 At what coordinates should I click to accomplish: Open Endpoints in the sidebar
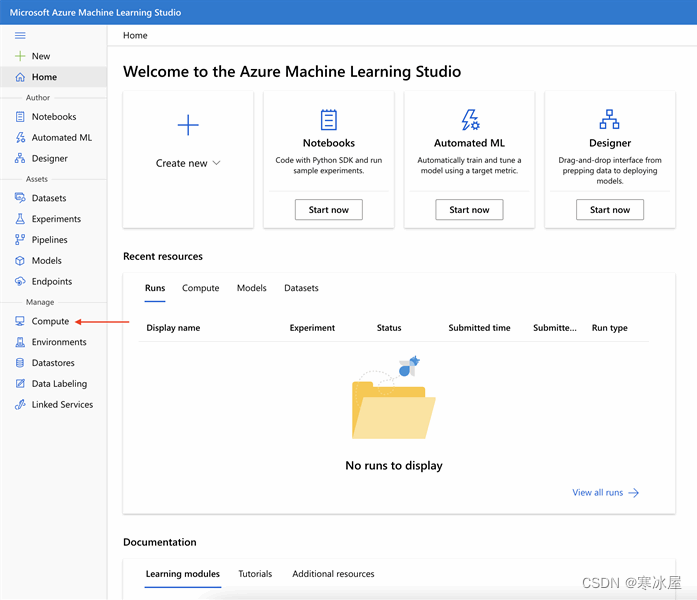52,281
